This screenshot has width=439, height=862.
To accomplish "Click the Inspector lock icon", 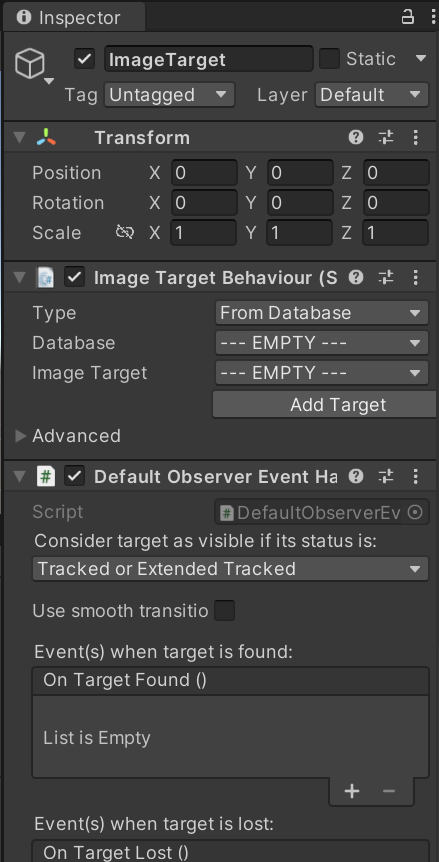I will (x=407, y=17).
